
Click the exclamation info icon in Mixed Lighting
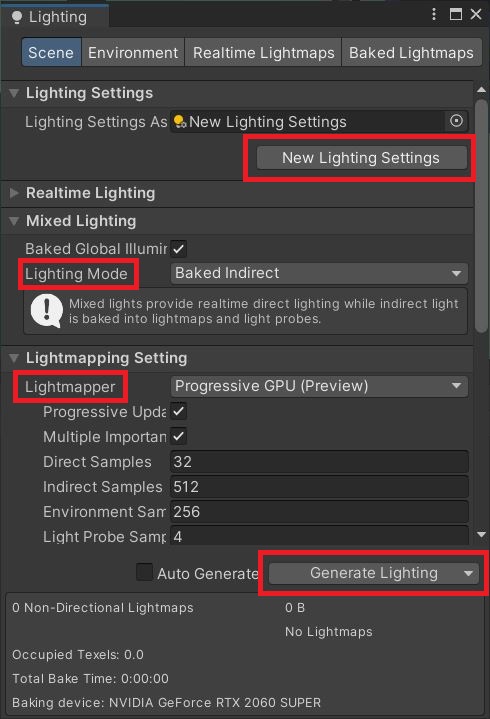point(46,311)
